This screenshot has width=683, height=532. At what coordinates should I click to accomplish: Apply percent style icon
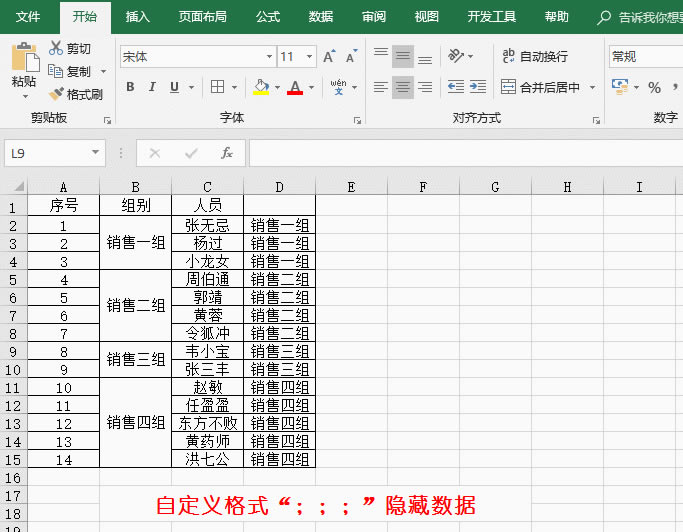(x=654, y=88)
